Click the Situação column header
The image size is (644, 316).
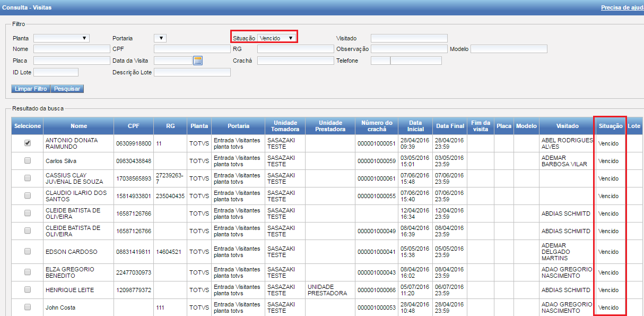pos(611,126)
